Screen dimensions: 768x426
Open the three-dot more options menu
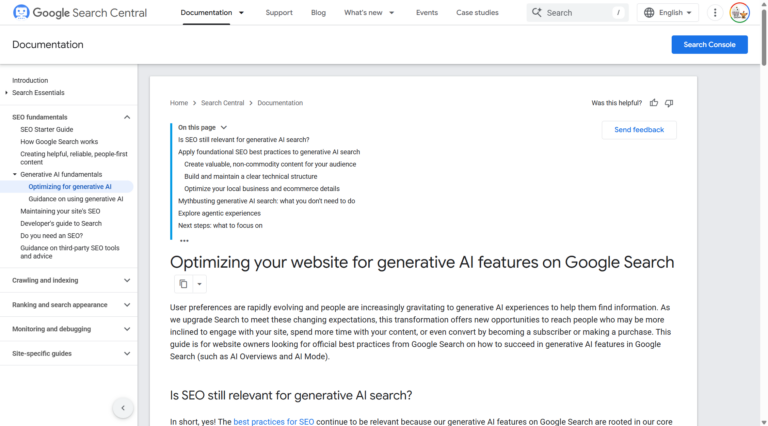pyautogui.click(x=715, y=13)
